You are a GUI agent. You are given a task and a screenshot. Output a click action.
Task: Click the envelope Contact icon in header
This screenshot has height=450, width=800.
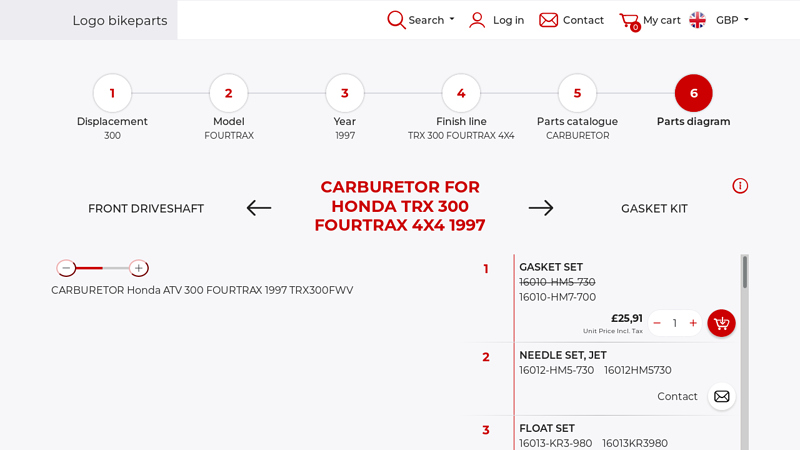[548, 20]
